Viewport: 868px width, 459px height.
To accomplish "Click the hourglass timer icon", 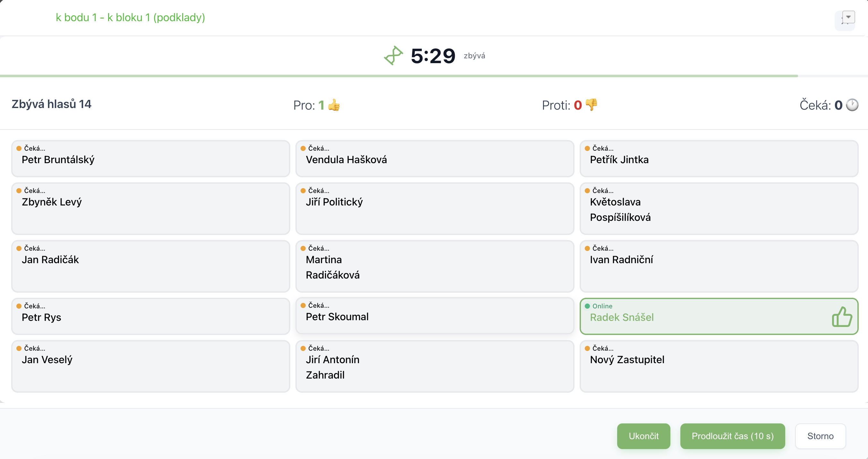I will [x=393, y=55].
